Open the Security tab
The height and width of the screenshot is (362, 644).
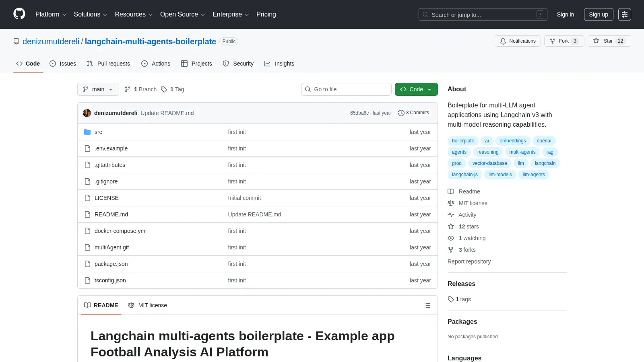(x=238, y=64)
